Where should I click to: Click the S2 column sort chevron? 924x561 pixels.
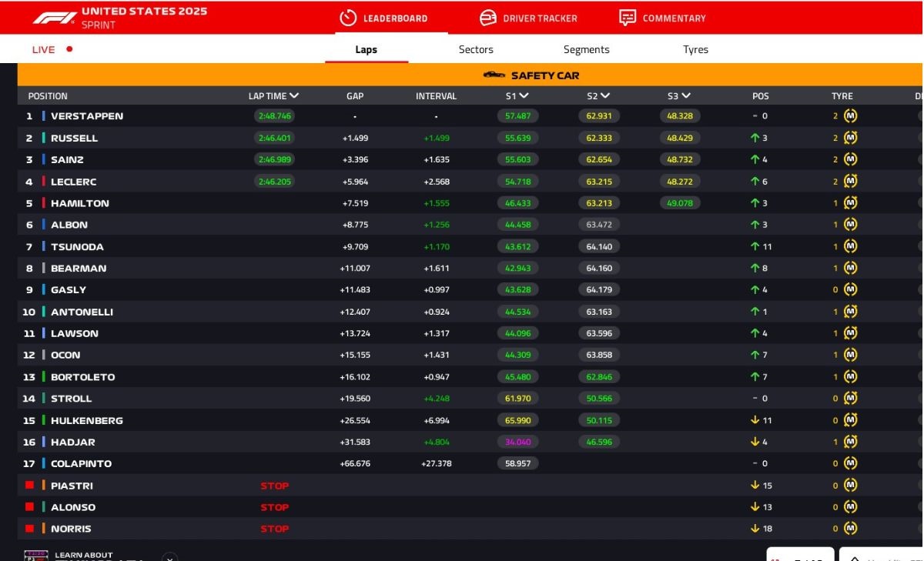607,95
